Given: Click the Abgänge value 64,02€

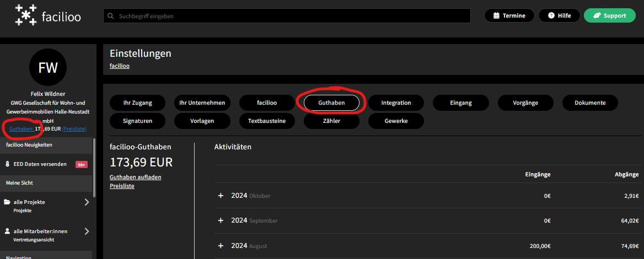Looking at the screenshot, I should [630, 221].
